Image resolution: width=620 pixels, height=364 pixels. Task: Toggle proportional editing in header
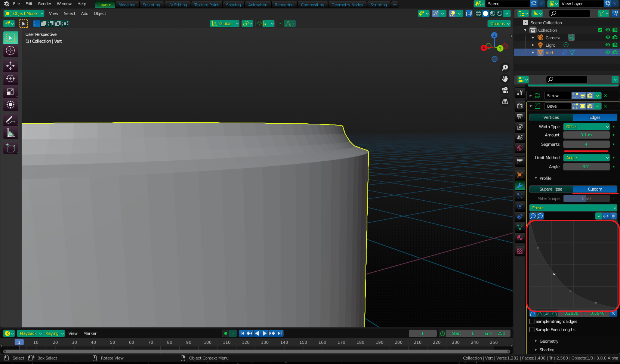tap(280, 24)
